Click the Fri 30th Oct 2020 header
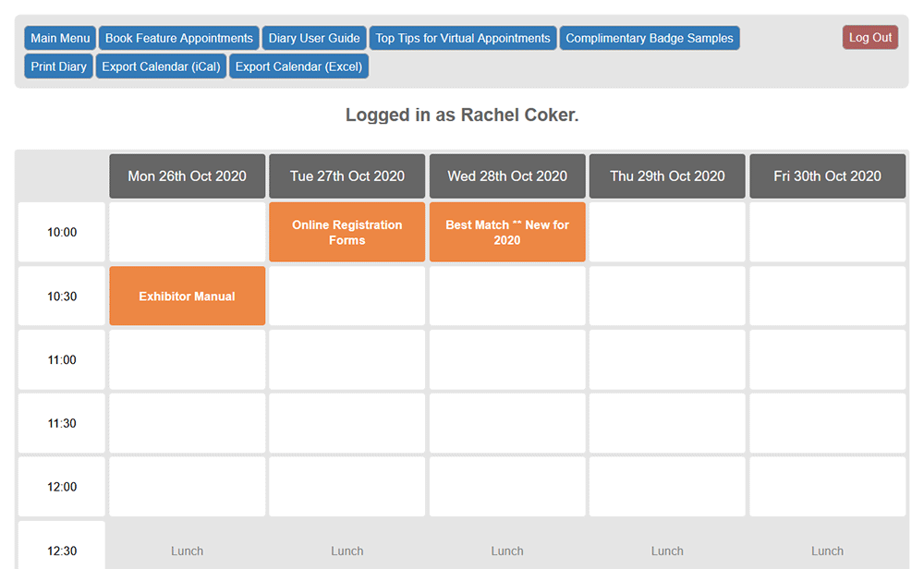Image resolution: width=924 pixels, height=569 pixels. click(x=827, y=176)
